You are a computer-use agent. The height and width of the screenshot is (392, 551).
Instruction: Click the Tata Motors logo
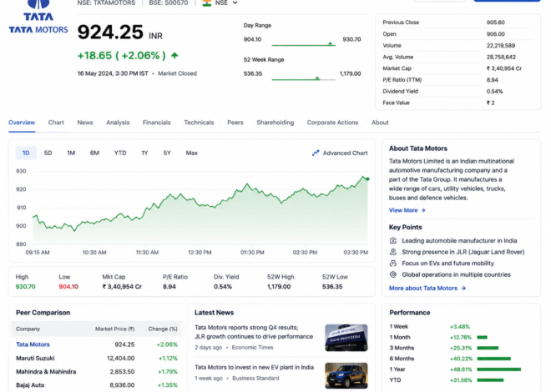[x=38, y=17]
